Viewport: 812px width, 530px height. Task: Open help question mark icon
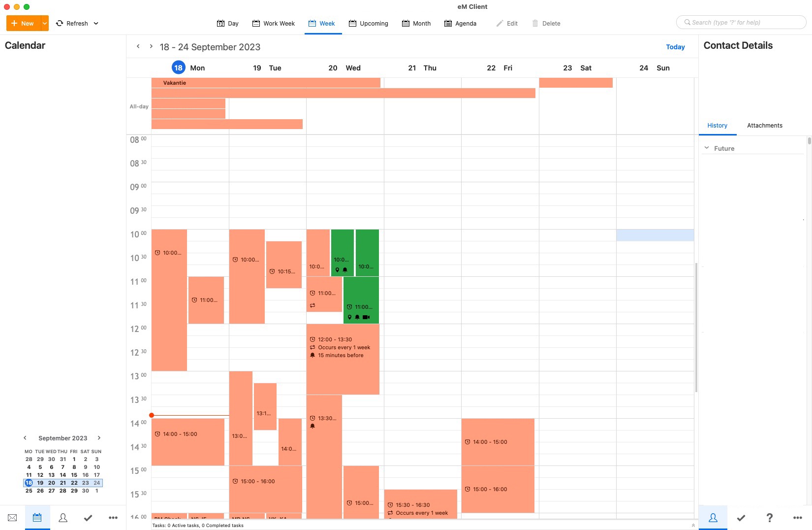click(x=770, y=518)
